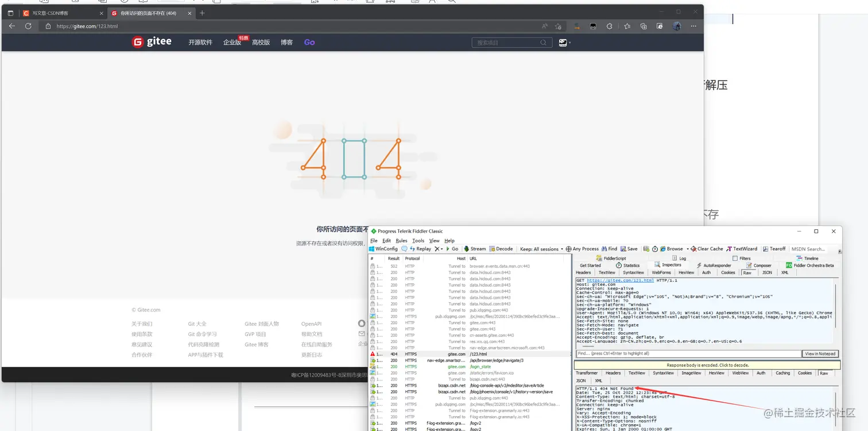
Task: Click the camera screenshot icon in Fiddler toolbar
Action: click(x=646, y=249)
